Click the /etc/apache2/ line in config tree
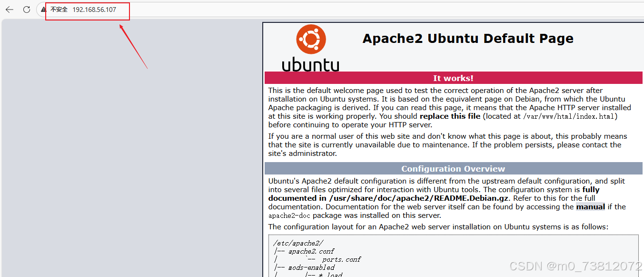The image size is (644, 277). [x=298, y=243]
